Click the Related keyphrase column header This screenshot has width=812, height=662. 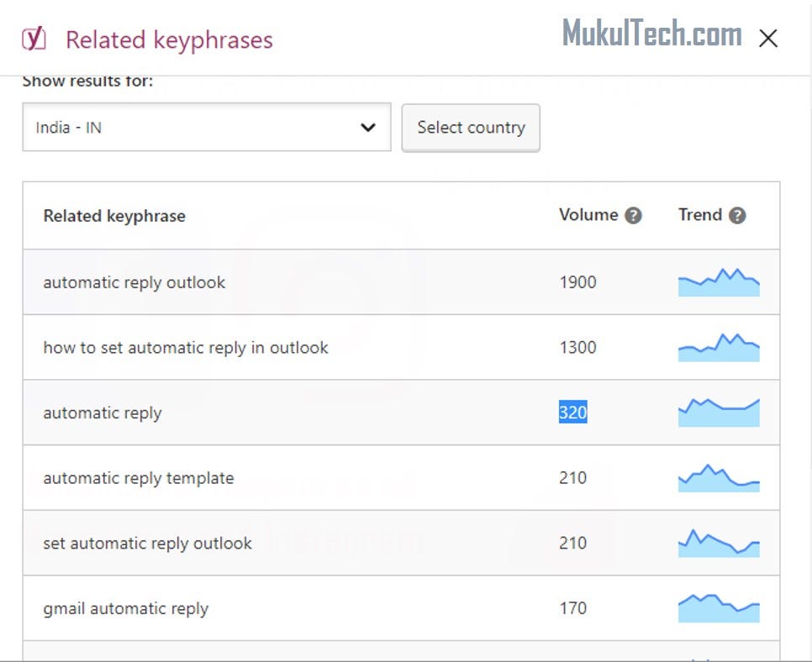click(114, 216)
